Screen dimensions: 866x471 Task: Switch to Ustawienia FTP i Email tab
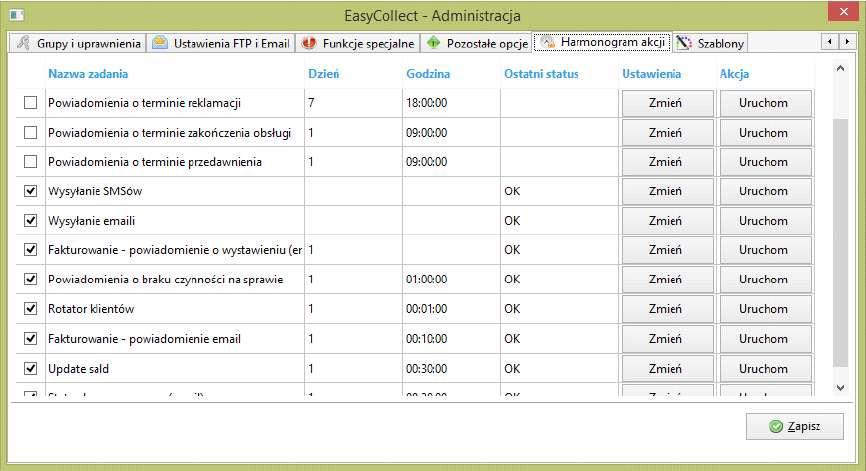pyautogui.click(x=221, y=43)
